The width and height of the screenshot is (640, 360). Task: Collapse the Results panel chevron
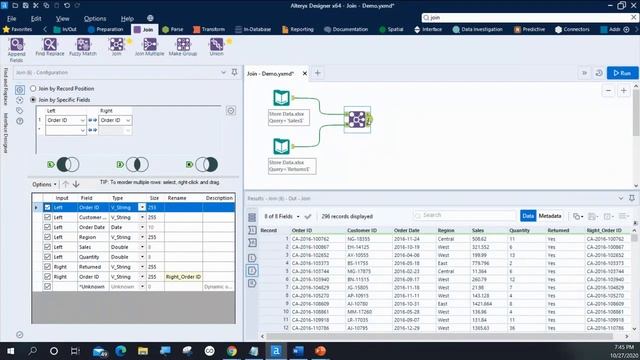pos(621,198)
